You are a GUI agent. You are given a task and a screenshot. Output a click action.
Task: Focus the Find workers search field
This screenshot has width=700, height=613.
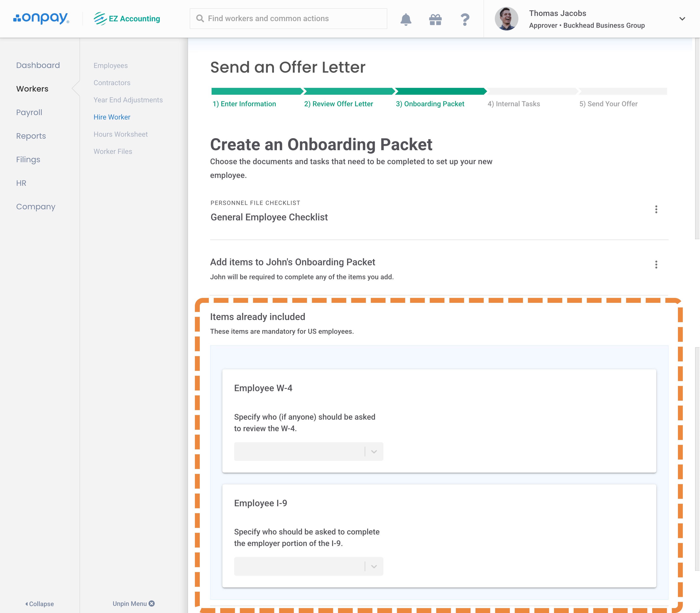click(288, 18)
